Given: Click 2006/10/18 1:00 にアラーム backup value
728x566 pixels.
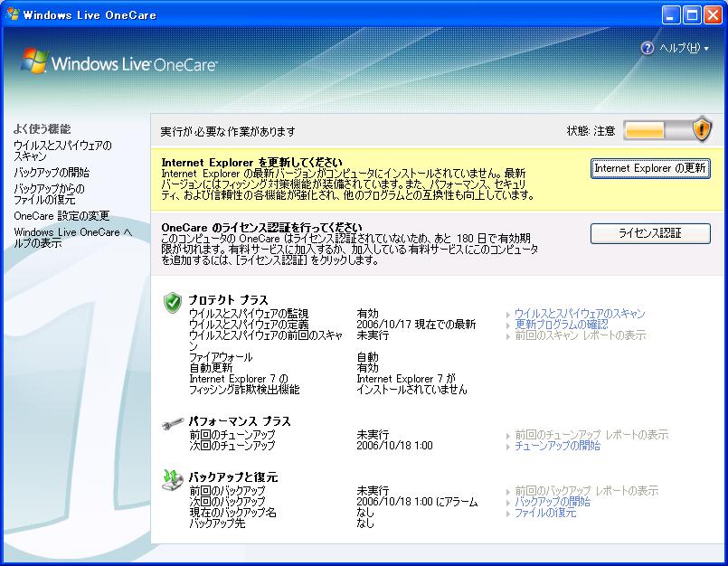Looking at the screenshot, I should (x=417, y=502).
